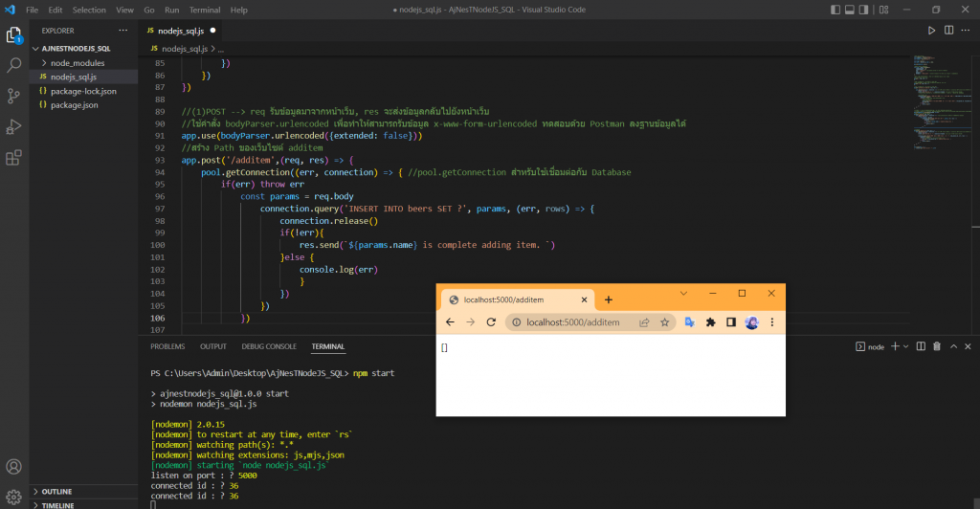The height and width of the screenshot is (509, 980).
Task: Open the Run menu
Action: tap(172, 10)
